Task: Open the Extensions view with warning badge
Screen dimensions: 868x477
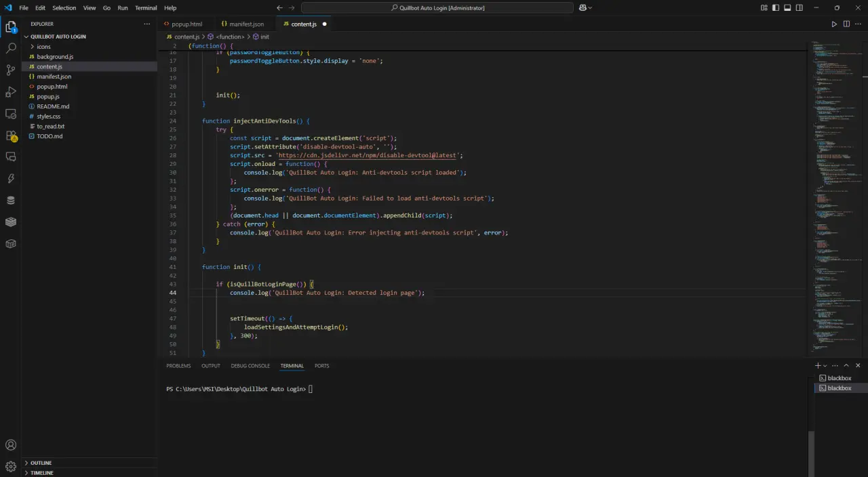Action: 11,136
